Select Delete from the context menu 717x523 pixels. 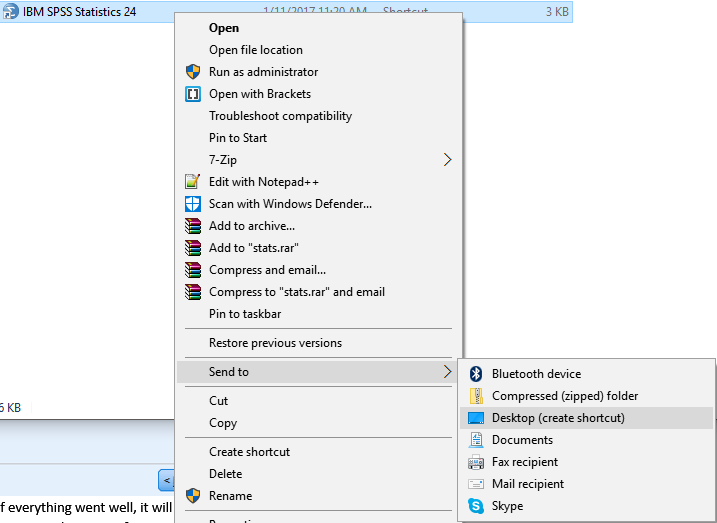coord(318,474)
